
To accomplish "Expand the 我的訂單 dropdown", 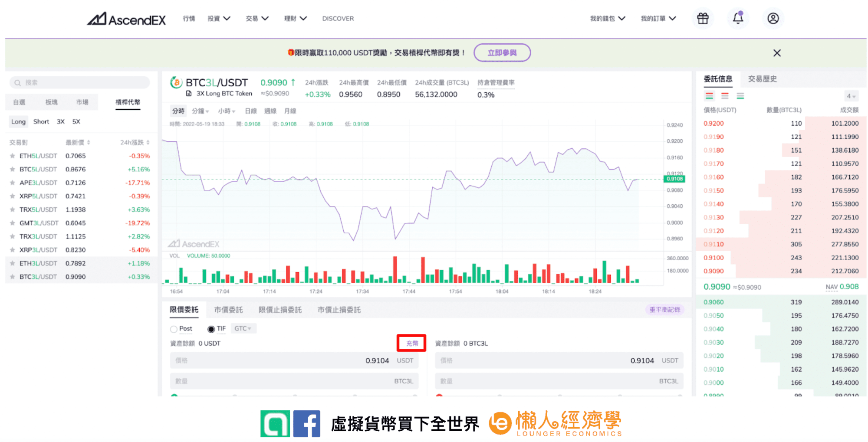I will (658, 19).
